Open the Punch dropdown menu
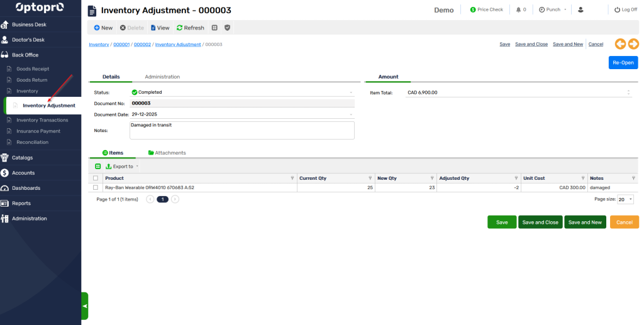This screenshot has height=325, width=644. click(553, 10)
